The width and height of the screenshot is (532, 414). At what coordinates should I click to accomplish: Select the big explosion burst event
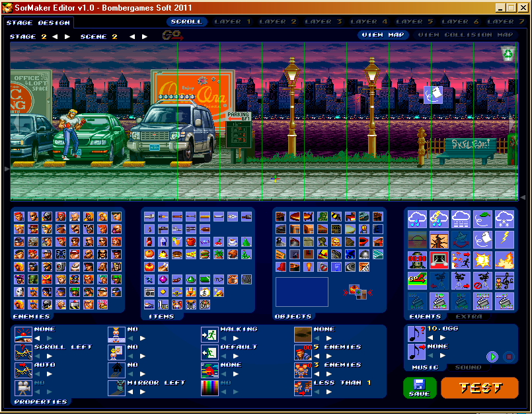pyautogui.click(x=482, y=260)
